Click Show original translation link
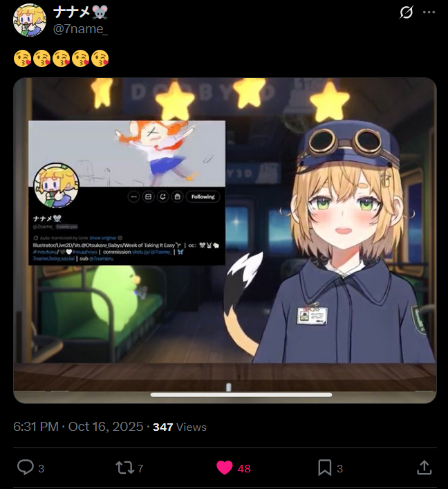Image resolution: width=448 pixels, height=489 pixels. coord(103,238)
